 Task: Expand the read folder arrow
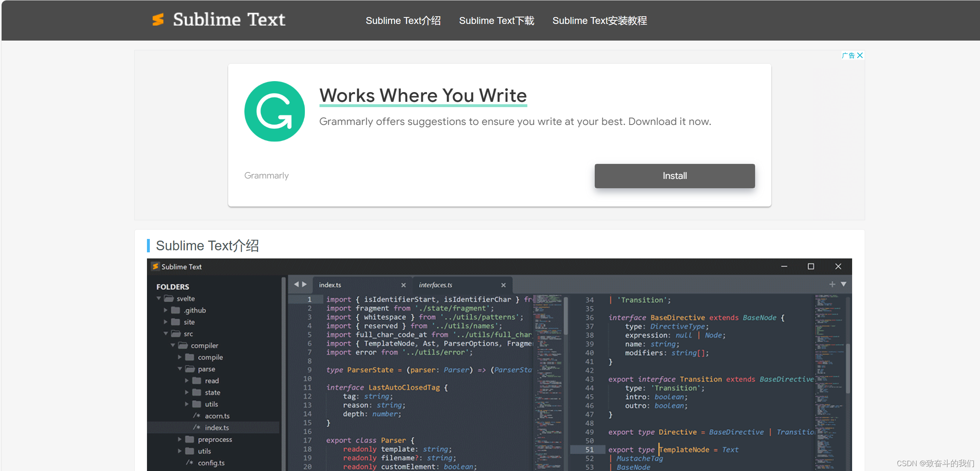(x=187, y=381)
